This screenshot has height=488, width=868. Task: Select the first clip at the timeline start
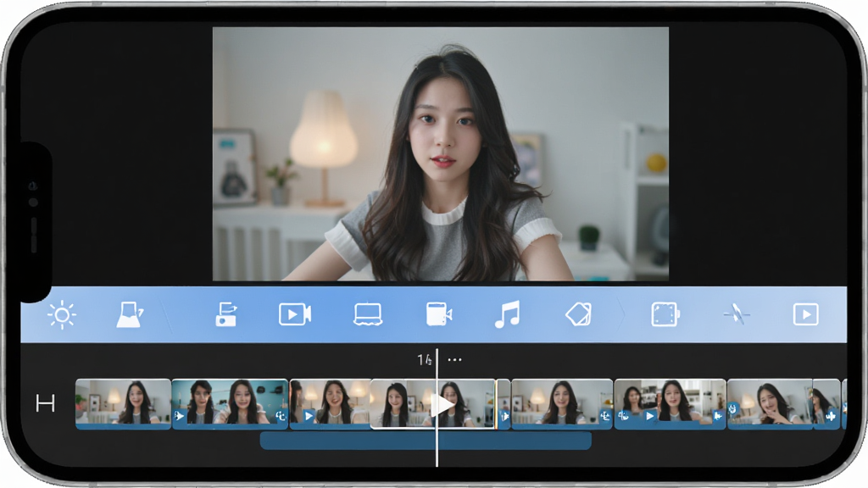[123, 404]
